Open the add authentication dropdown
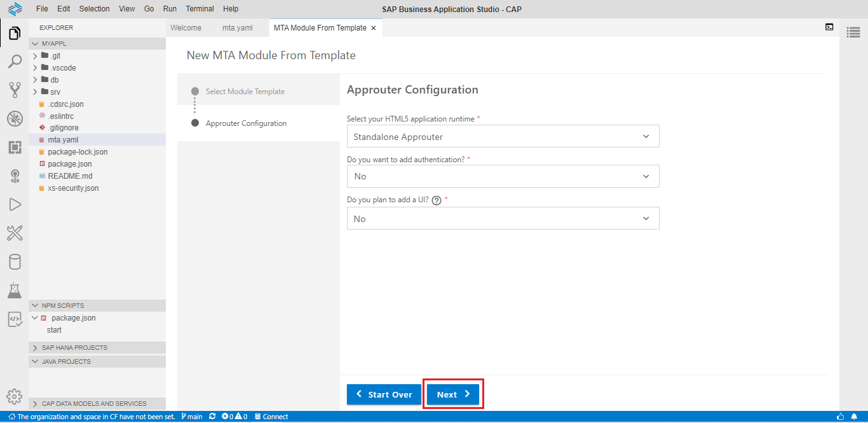Screen dimensions: 868x423 pos(503,176)
